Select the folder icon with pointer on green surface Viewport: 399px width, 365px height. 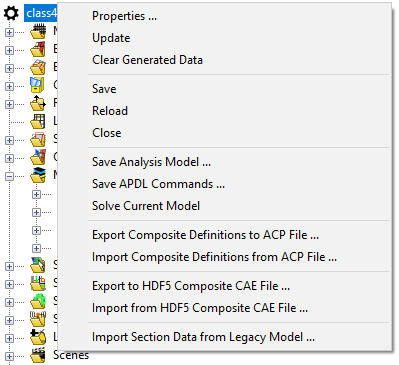tap(38, 266)
